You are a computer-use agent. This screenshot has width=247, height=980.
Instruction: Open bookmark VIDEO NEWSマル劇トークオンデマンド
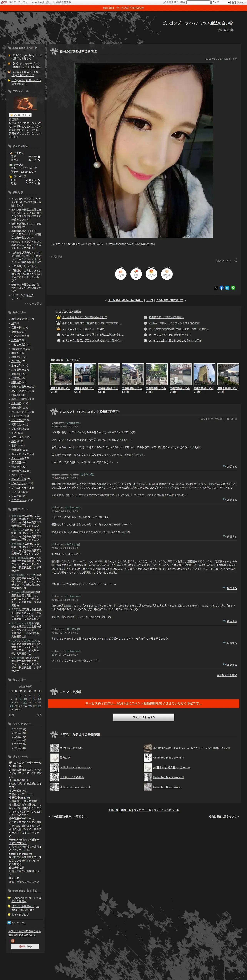[x=24, y=841]
